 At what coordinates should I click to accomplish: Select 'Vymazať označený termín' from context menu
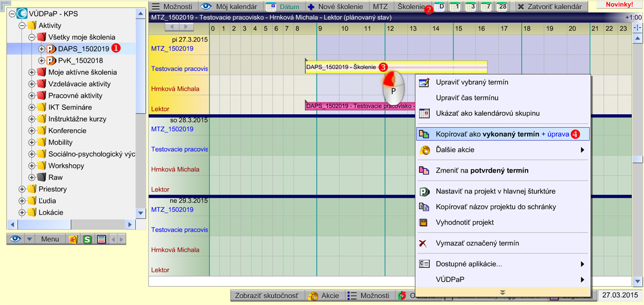point(477,243)
